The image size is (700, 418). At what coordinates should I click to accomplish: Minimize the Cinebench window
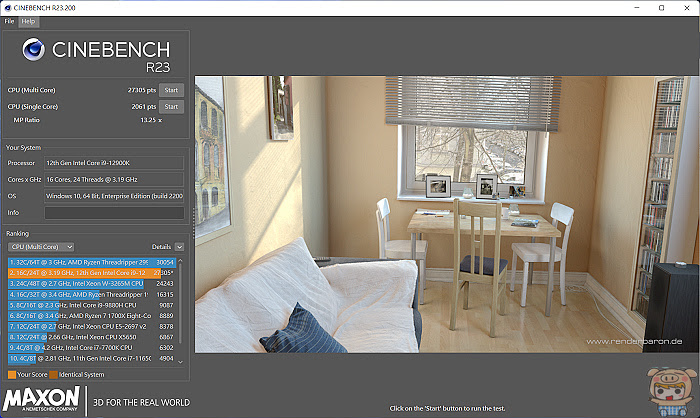[637, 8]
